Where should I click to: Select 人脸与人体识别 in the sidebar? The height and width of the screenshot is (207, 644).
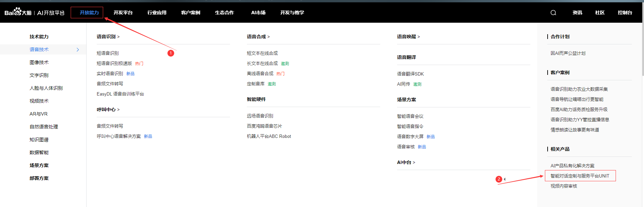pyautogui.click(x=46, y=88)
